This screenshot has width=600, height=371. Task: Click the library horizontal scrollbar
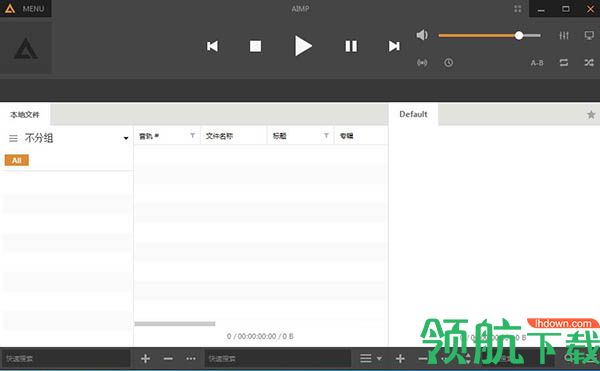click(x=175, y=324)
